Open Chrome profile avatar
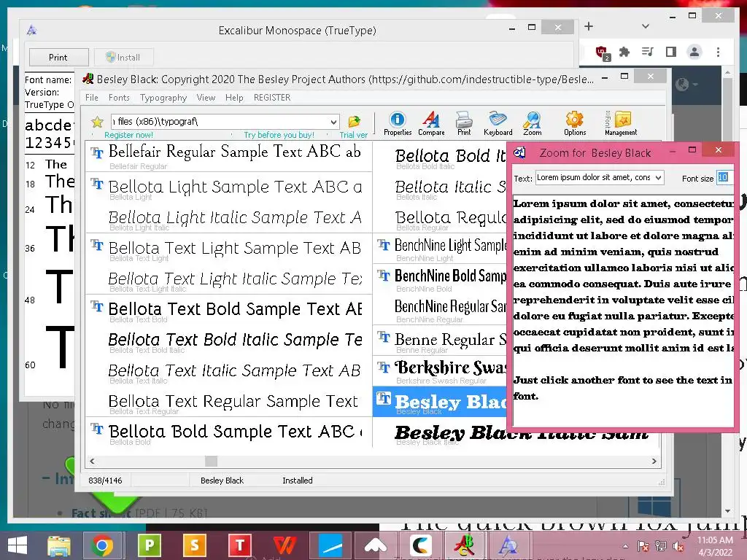747x560 pixels. [694, 52]
